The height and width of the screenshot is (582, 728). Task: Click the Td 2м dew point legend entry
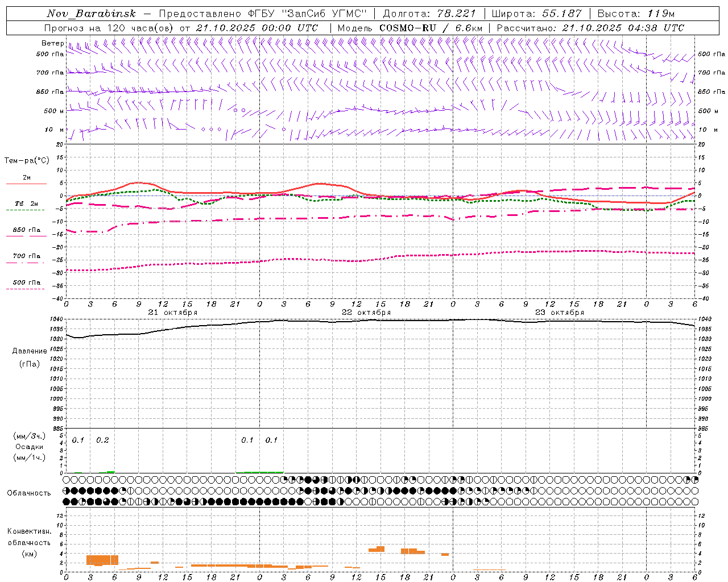click(26, 203)
